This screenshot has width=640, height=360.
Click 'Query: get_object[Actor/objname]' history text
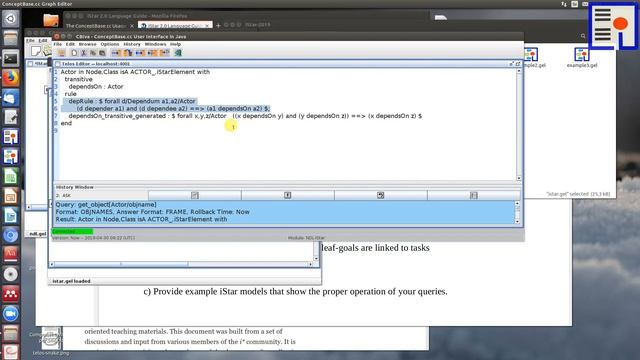pos(106,204)
